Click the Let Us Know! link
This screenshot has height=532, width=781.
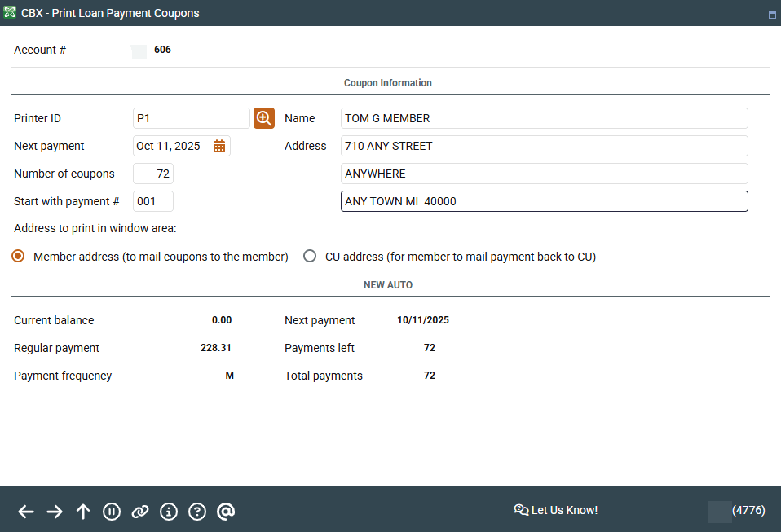[x=556, y=510]
